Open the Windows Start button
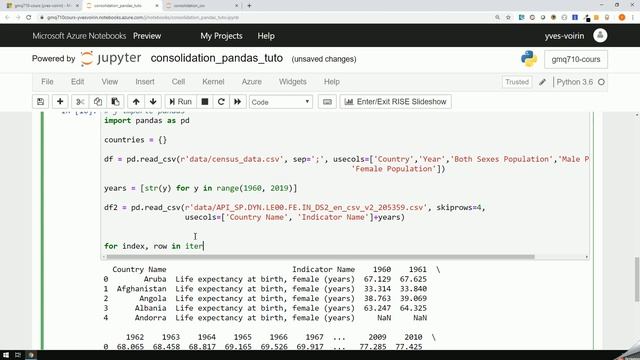 click(6, 355)
